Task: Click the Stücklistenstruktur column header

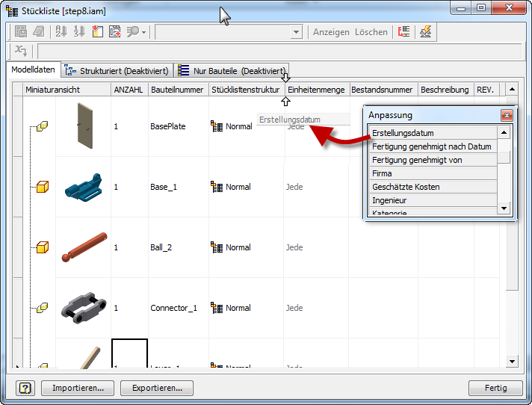Action: 247,90
